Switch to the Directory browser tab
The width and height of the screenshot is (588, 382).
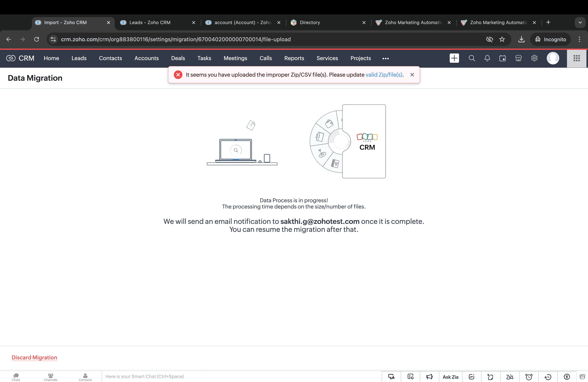(x=310, y=23)
